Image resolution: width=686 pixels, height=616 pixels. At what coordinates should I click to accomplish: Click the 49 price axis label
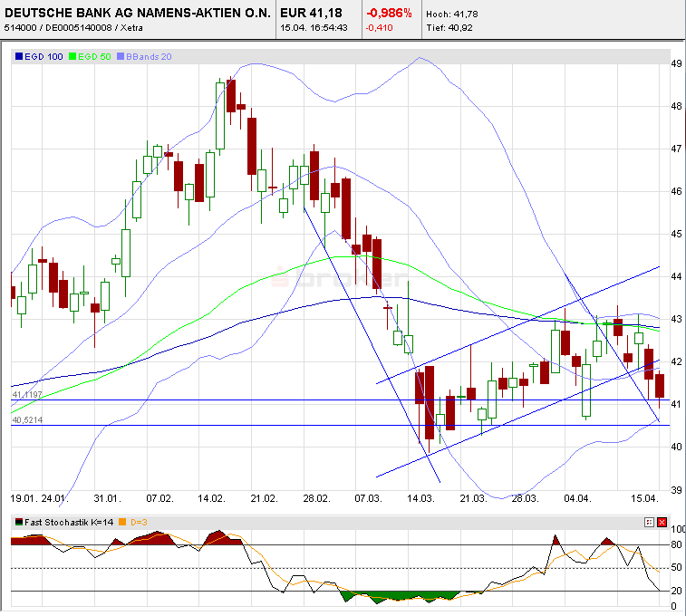(676, 63)
